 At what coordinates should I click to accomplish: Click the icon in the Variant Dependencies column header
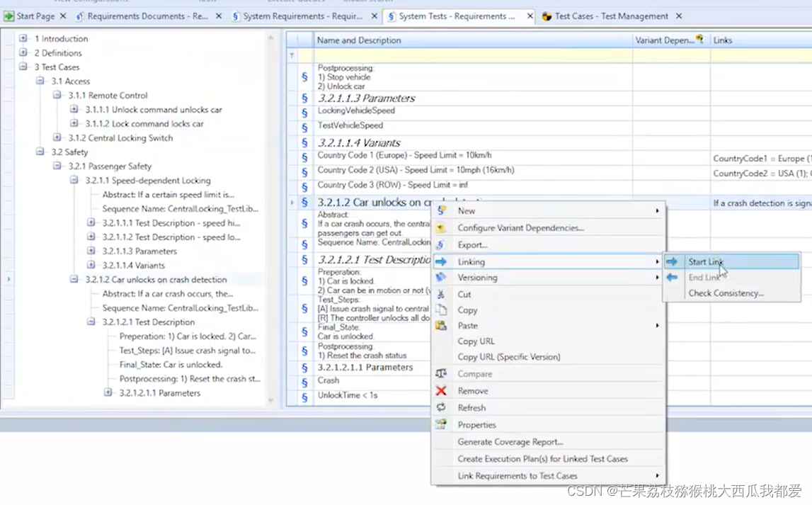[699, 39]
